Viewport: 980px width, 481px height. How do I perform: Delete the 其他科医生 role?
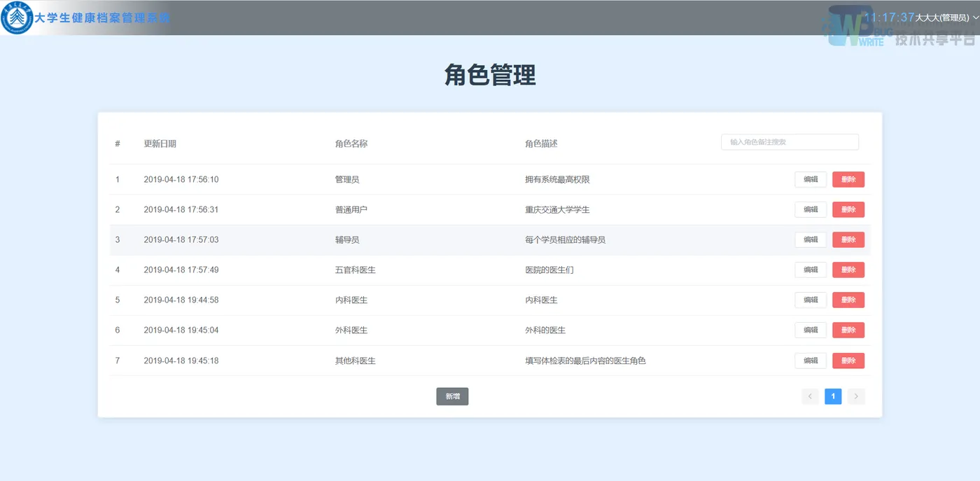[x=848, y=361]
